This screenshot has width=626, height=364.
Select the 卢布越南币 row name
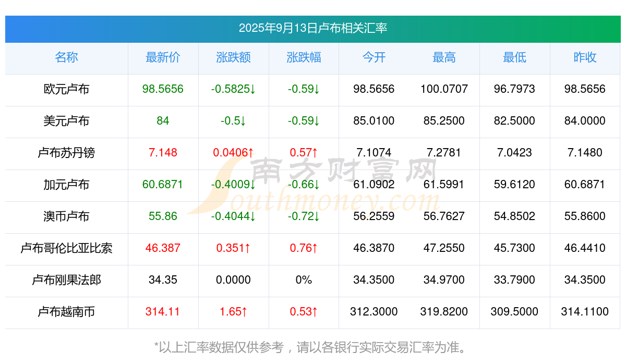[66, 312]
